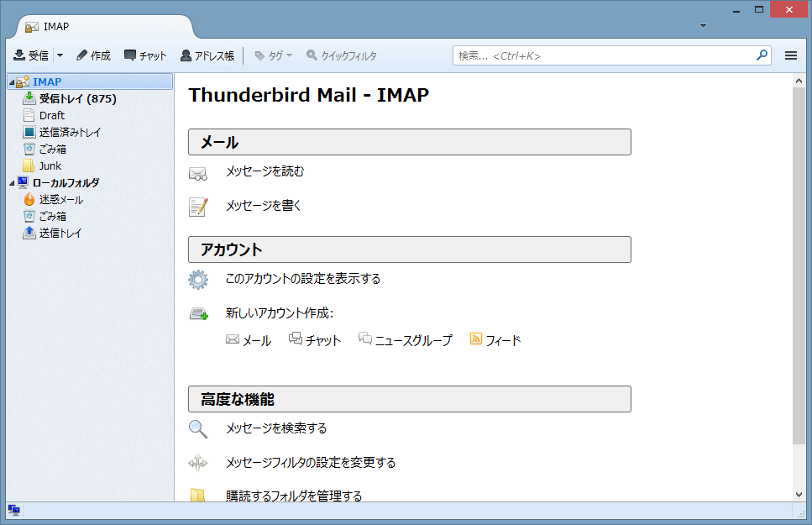Click the search messages magnifier icon

[x=198, y=429]
